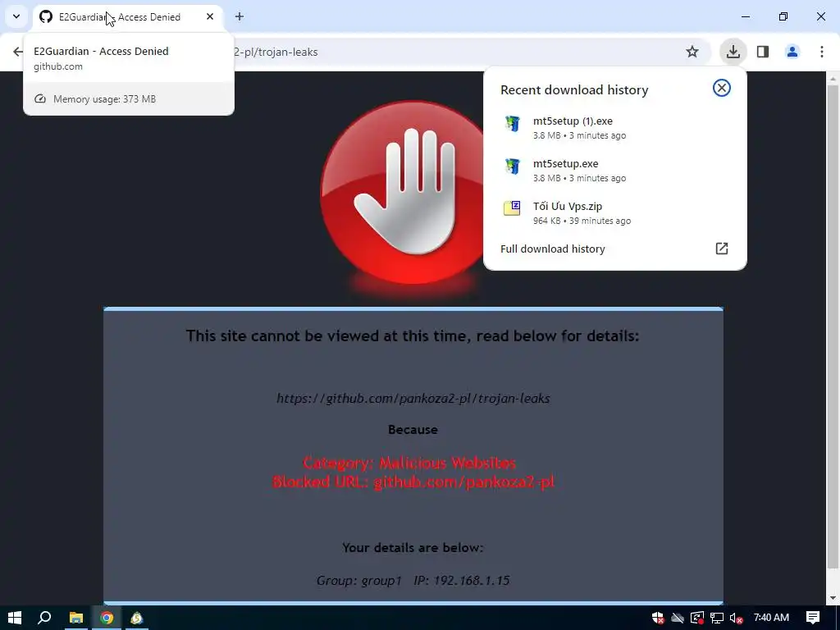Open the browser side panel icon
840x630 pixels.
(x=763, y=52)
